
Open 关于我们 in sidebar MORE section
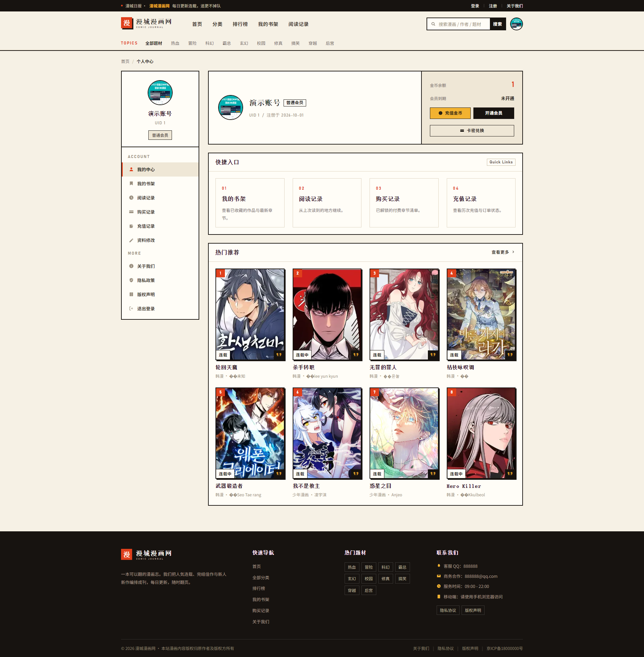[x=160, y=266]
